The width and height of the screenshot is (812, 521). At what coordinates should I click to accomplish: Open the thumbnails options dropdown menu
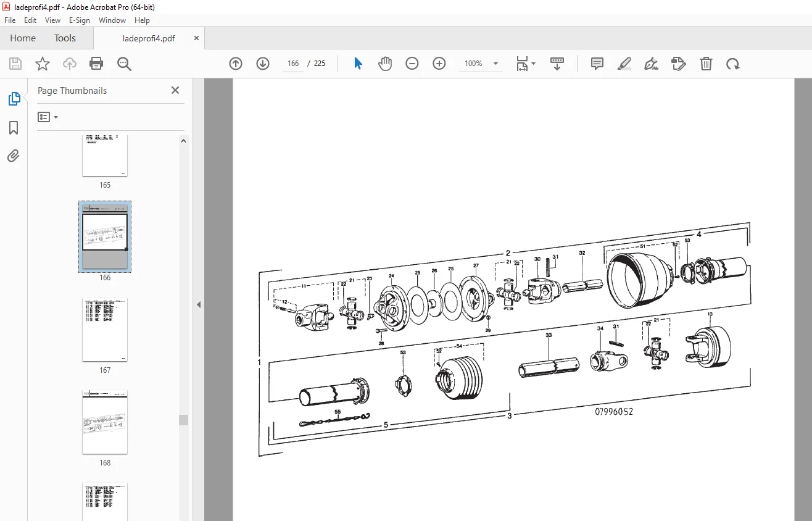[48, 117]
